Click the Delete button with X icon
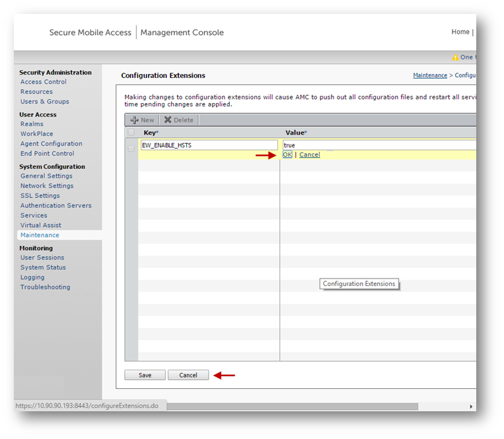 [178, 120]
